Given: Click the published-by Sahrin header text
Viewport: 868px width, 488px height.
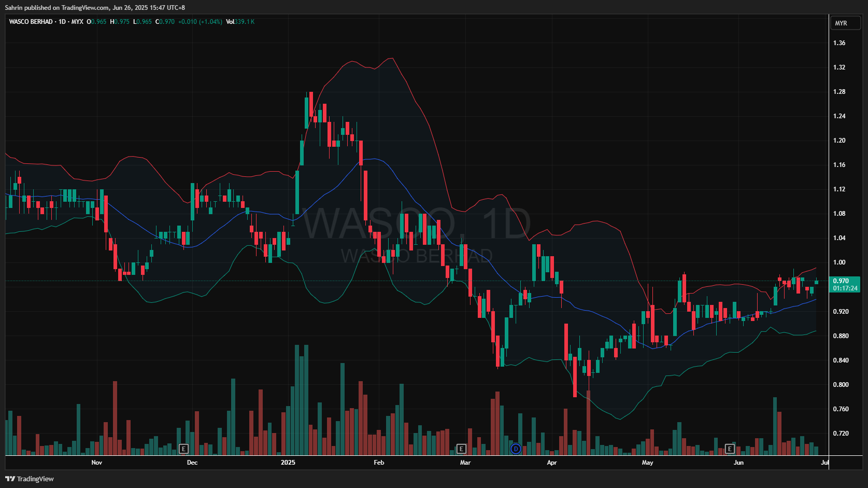Looking at the screenshot, I should point(95,8).
